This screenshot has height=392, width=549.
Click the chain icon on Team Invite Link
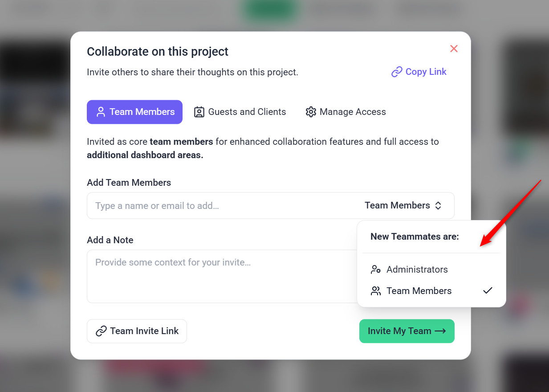click(102, 331)
